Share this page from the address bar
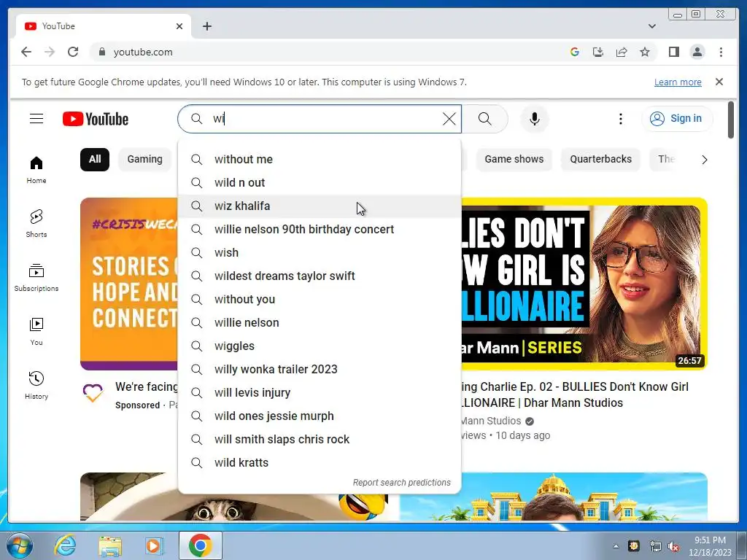This screenshot has width=747, height=560. [622, 52]
